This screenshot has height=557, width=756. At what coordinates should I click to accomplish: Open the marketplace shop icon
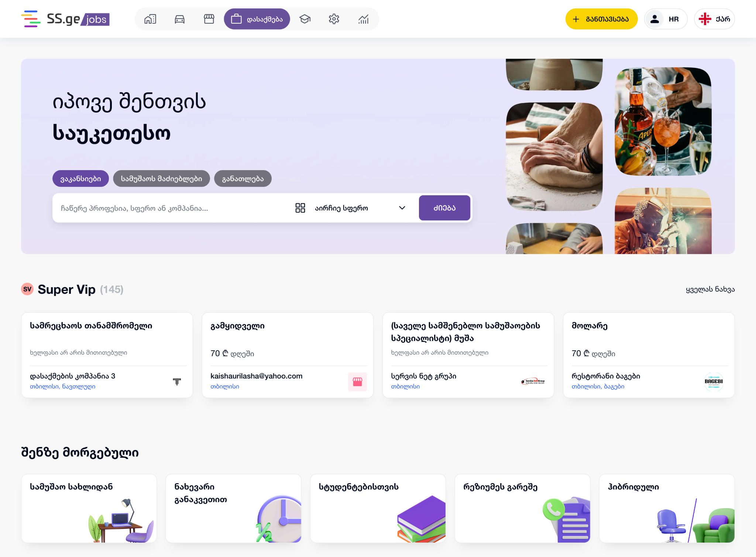pos(209,19)
